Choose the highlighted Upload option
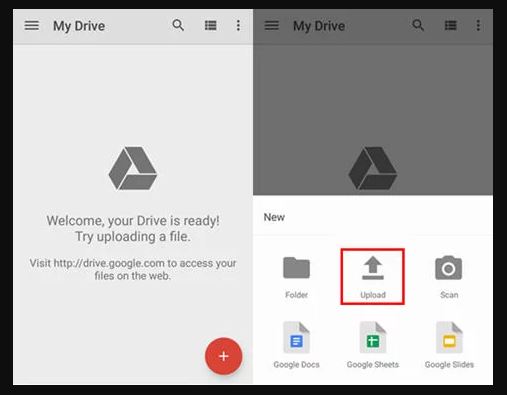 point(373,276)
